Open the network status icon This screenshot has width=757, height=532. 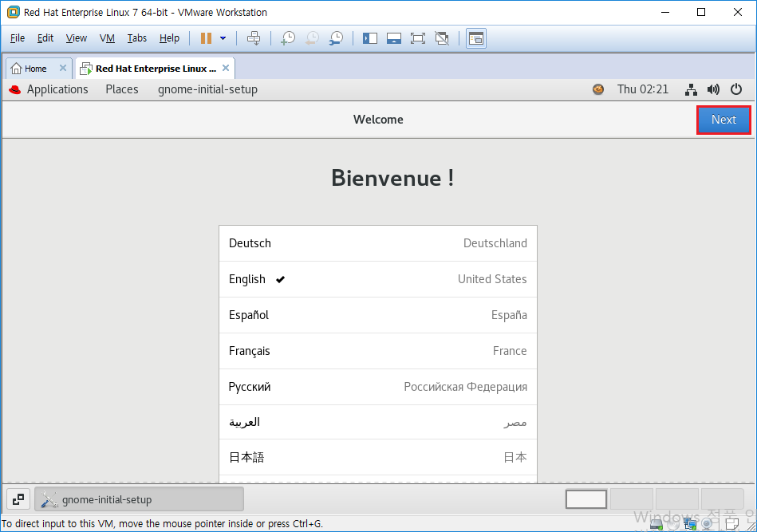692,89
